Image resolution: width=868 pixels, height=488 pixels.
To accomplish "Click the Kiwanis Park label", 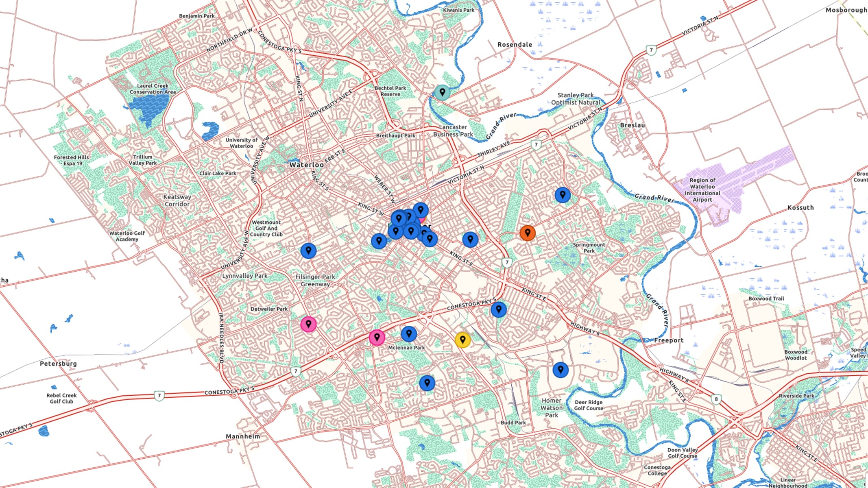I will 458,10.
